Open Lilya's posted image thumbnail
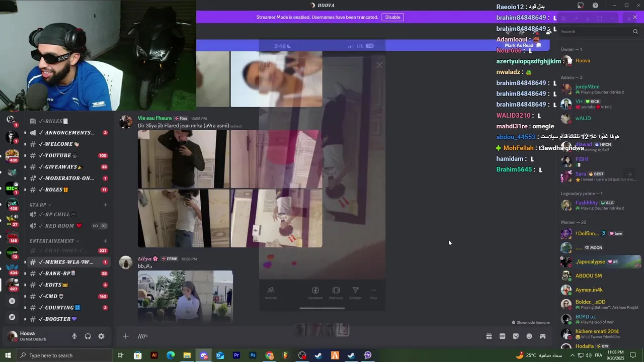This screenshot has height=362, width=644. (185, 296)
